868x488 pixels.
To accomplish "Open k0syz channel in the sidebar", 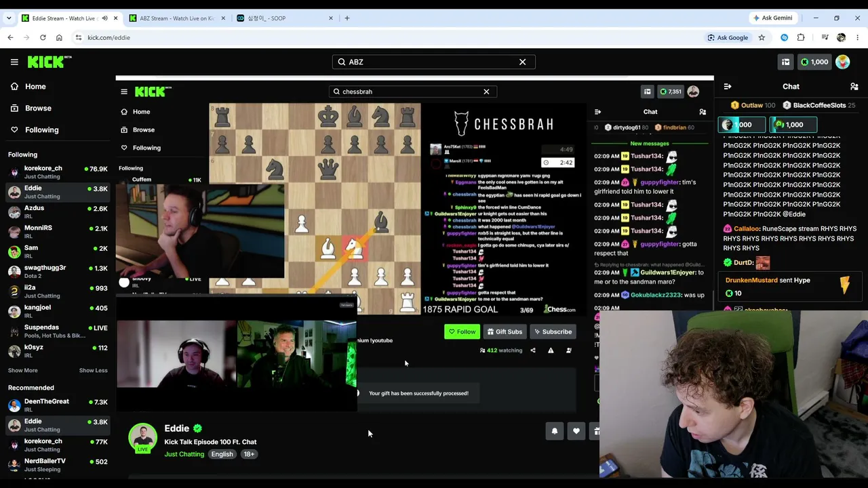I will pyautogui.click(x=58, y=351).
